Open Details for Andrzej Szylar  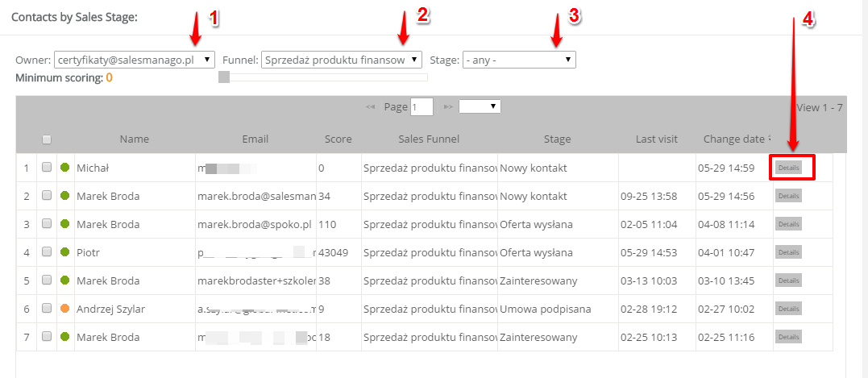[x=788, y=309]
